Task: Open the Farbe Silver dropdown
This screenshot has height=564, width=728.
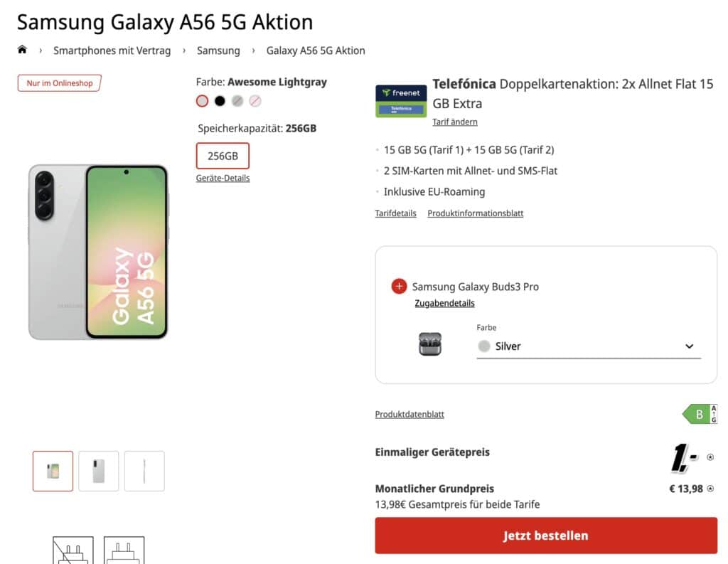Action: point(588,346)
